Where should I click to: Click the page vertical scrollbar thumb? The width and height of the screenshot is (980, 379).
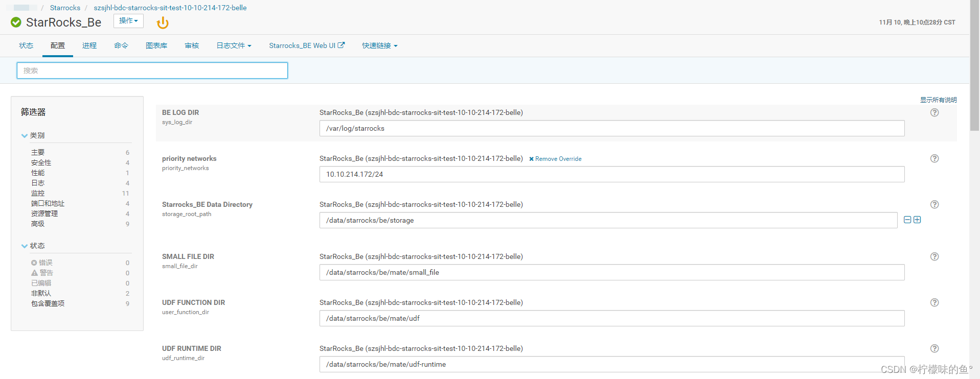coord(975,65)
